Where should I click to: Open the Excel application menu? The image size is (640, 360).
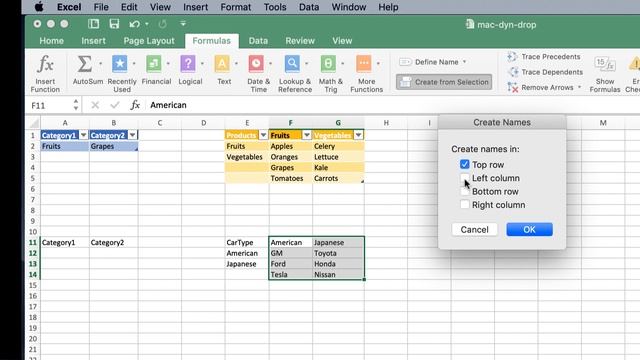point(69,7)
